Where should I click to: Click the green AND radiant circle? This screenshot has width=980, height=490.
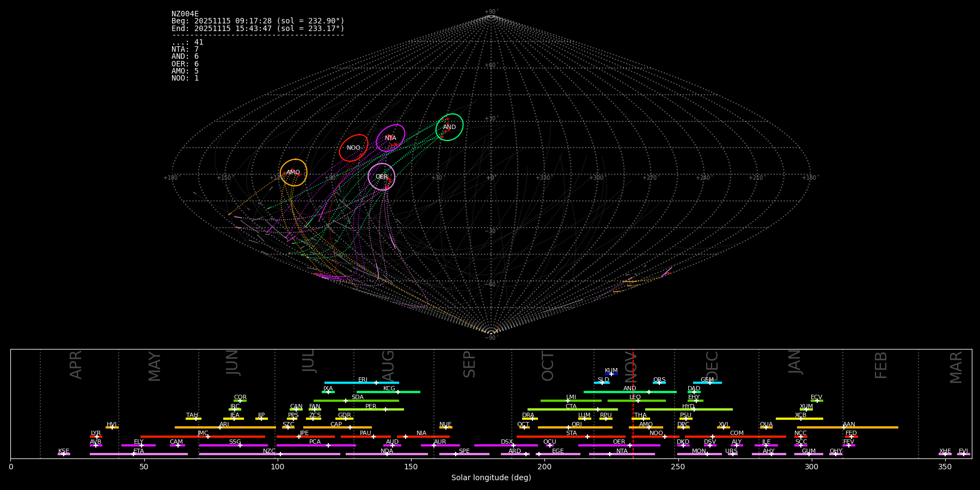click(x=449, y=127)
